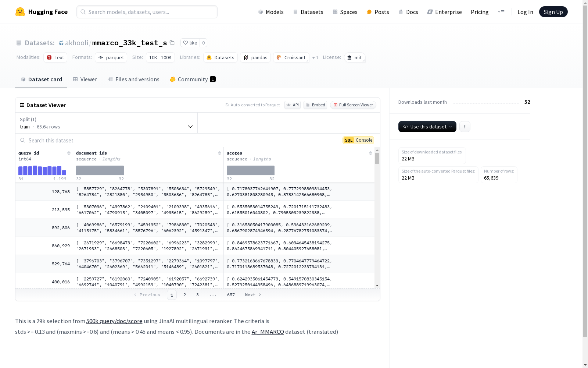Click the scores lengths histogram bar

tap(251, 170)
